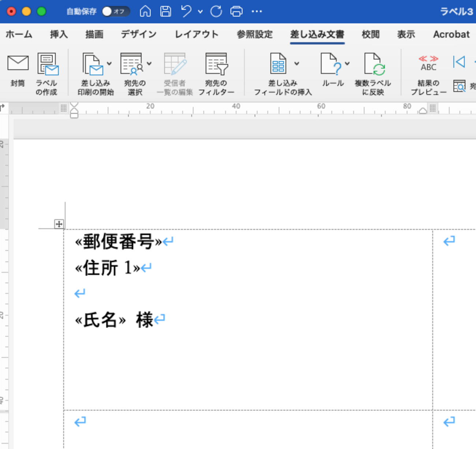The image size is (476, 449).
Task: Click the «氏名» merge field in label
Action: 100,320
